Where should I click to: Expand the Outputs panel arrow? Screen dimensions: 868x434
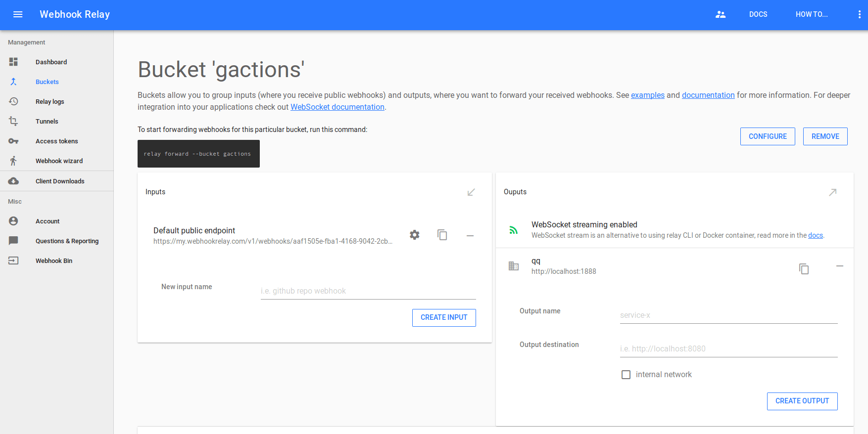833,192
